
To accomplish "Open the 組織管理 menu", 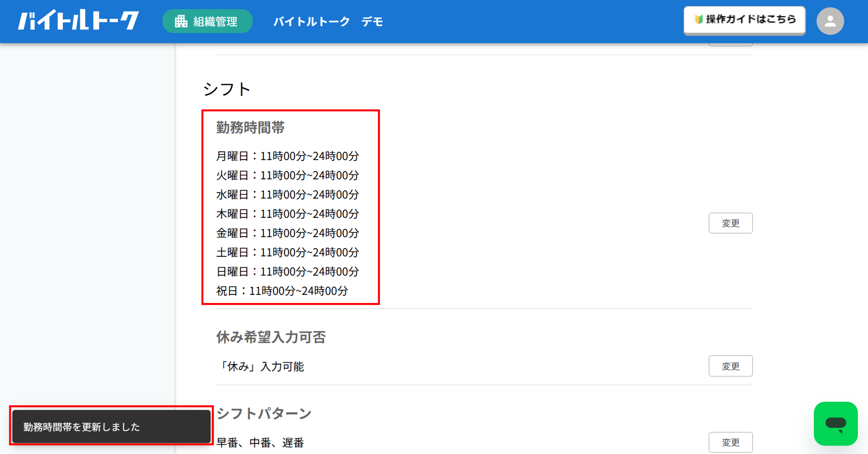I will tap(207, 21).
